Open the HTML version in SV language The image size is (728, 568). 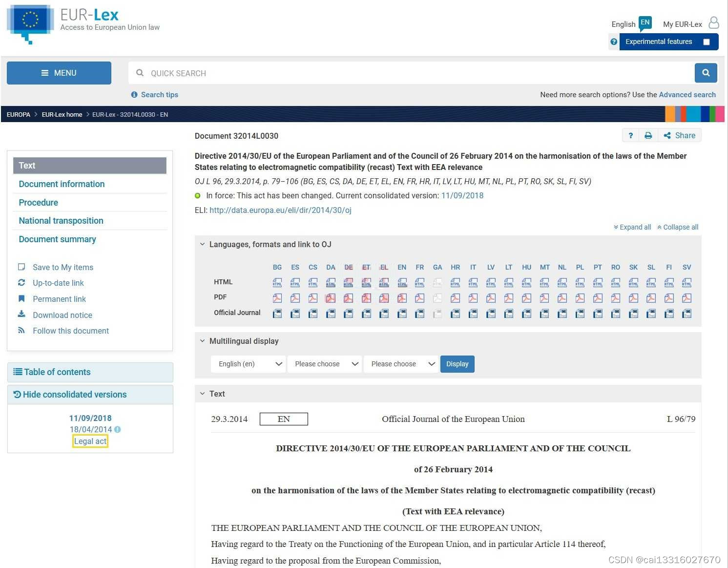[686, 282]
